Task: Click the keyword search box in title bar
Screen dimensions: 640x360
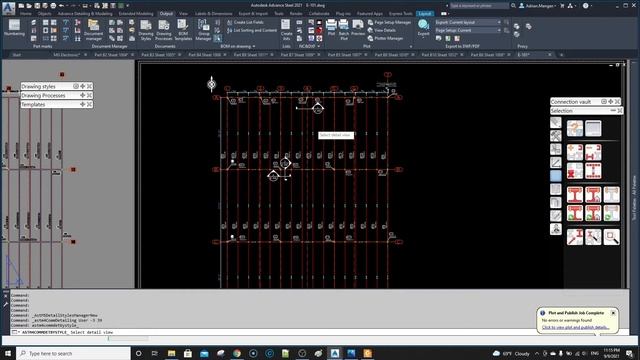Action: click(x=479, y=6)
